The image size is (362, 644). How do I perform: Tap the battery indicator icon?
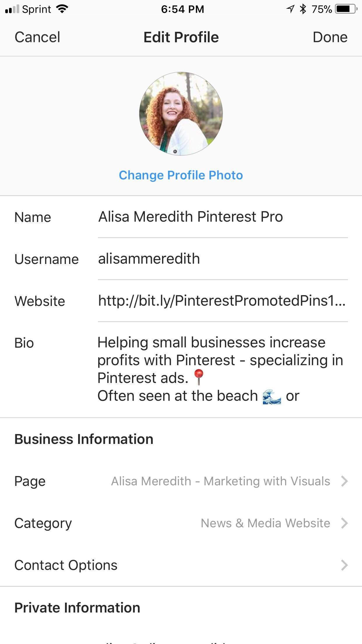pos(345,9)
